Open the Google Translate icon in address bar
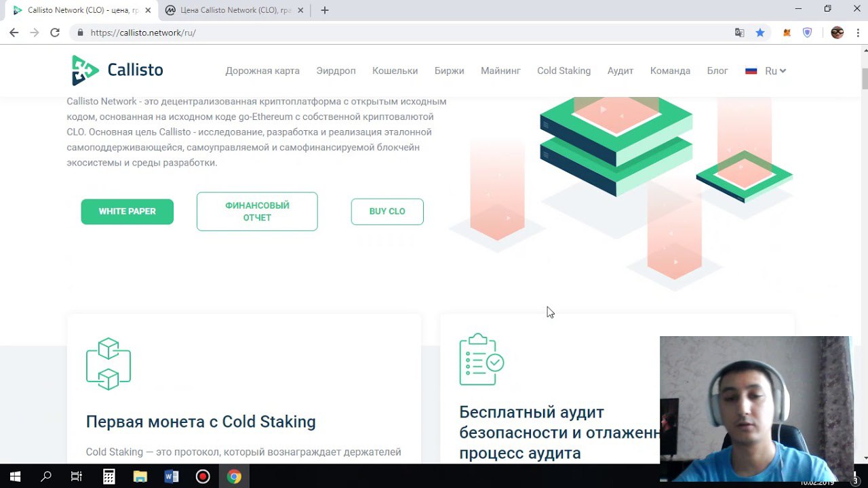 [x=740, y=33]
